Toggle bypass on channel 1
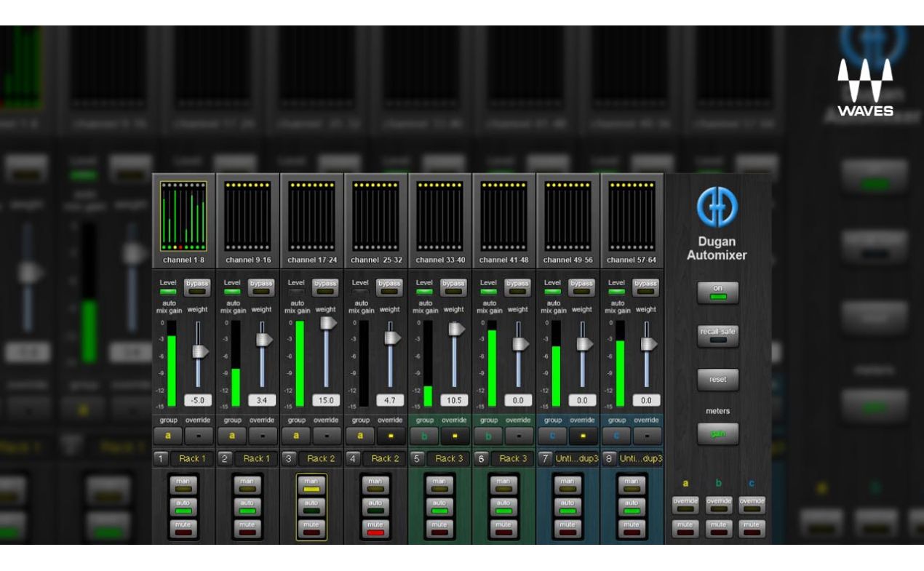The image size is (924, 571). 197,287
